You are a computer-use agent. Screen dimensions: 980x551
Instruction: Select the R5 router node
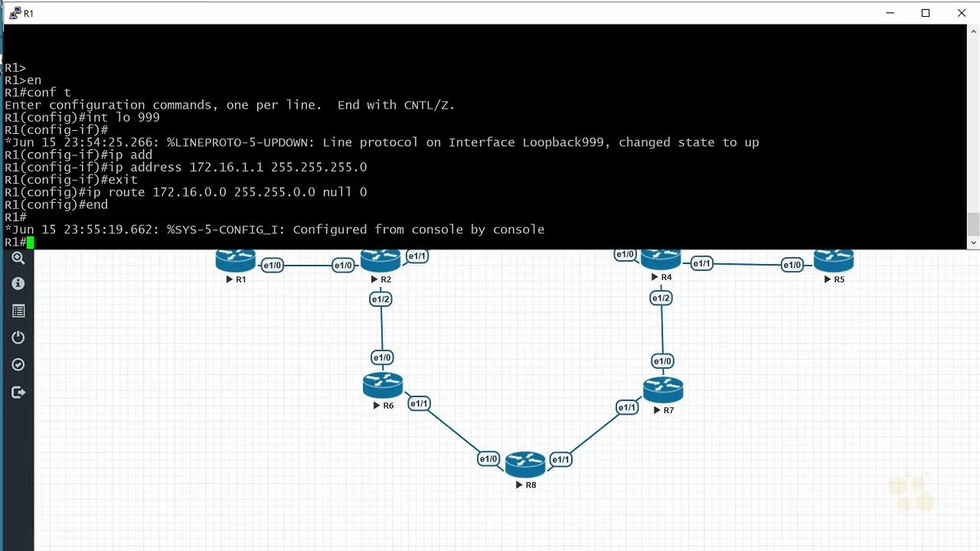pyautogui.click(x=834, y=262)
